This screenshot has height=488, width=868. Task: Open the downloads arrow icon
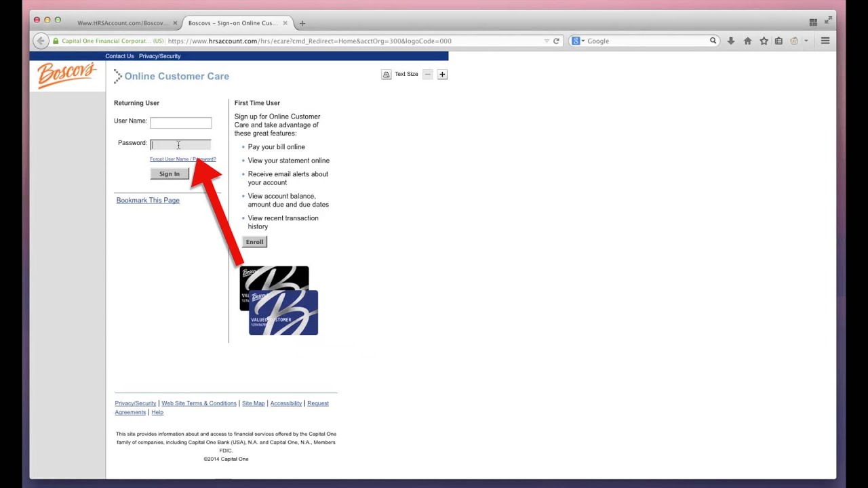pos(731,41)
